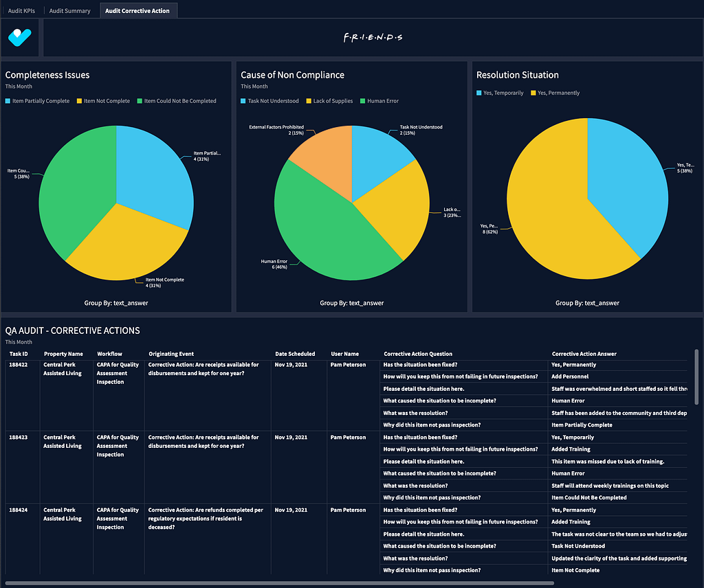704x588 pixels.
Task: Click the green Item Could Not Be Completed legend marker
Action: [x=140, y=101]
